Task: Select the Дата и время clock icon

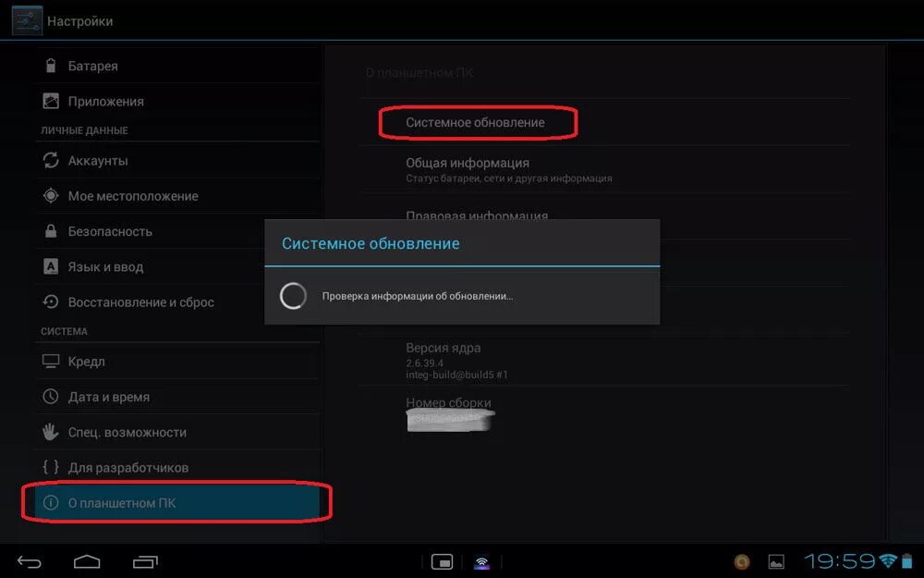Action: pos(51,396)
